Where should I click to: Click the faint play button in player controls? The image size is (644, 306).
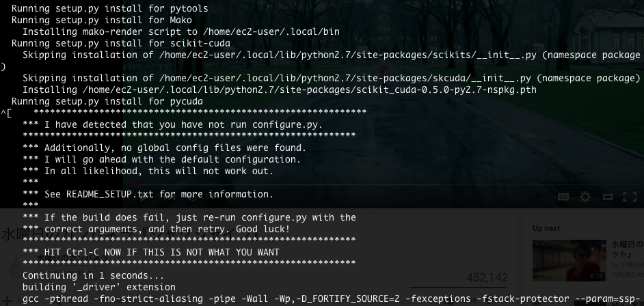[x=143, y=197]
